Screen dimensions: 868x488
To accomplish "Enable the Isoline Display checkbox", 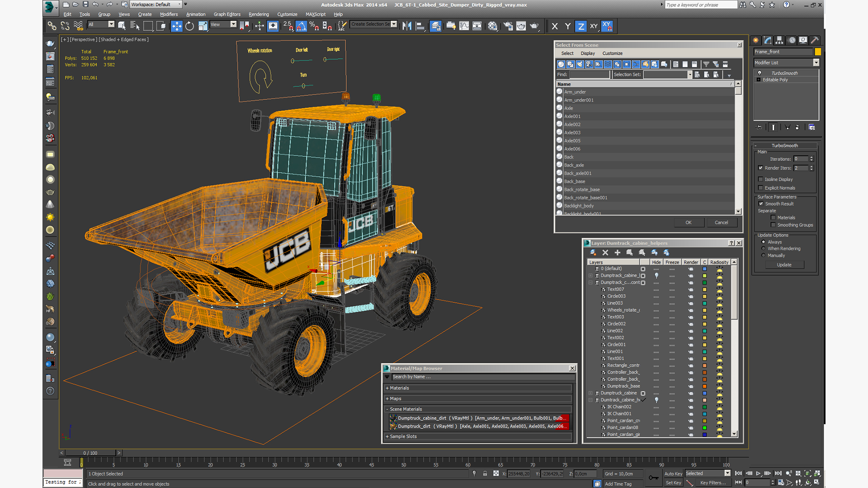I will coord(760,179).
